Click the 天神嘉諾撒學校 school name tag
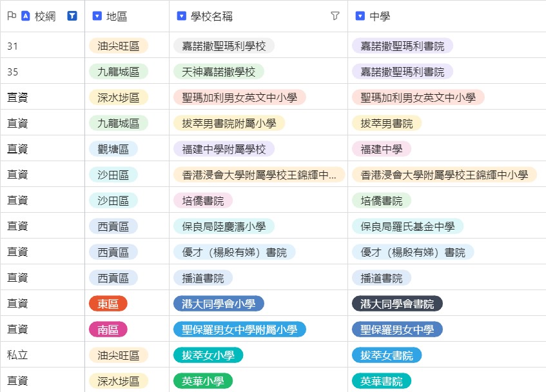Viewport: 546px width, 392px height. pos(219,72)
